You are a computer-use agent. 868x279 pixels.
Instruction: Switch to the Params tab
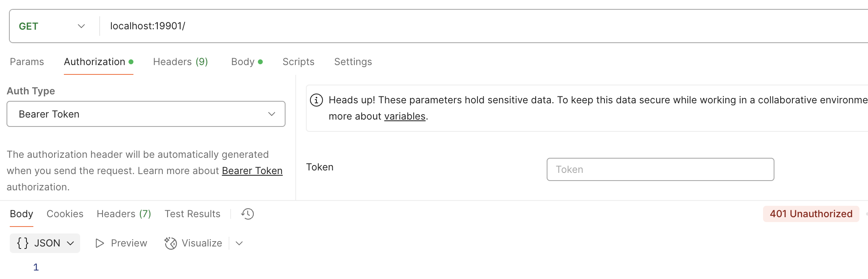[27, 62]
